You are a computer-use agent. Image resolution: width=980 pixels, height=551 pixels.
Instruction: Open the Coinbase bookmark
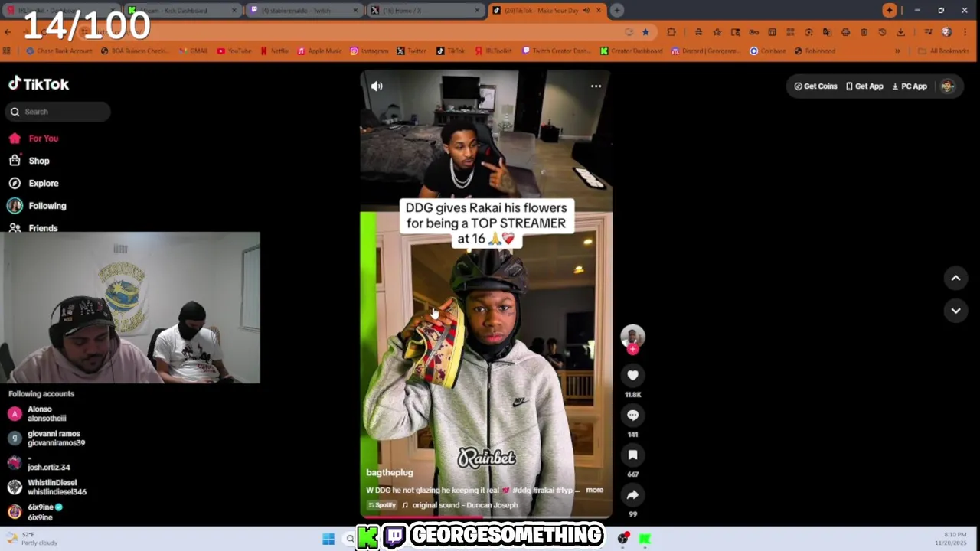(x=768, y=51)
